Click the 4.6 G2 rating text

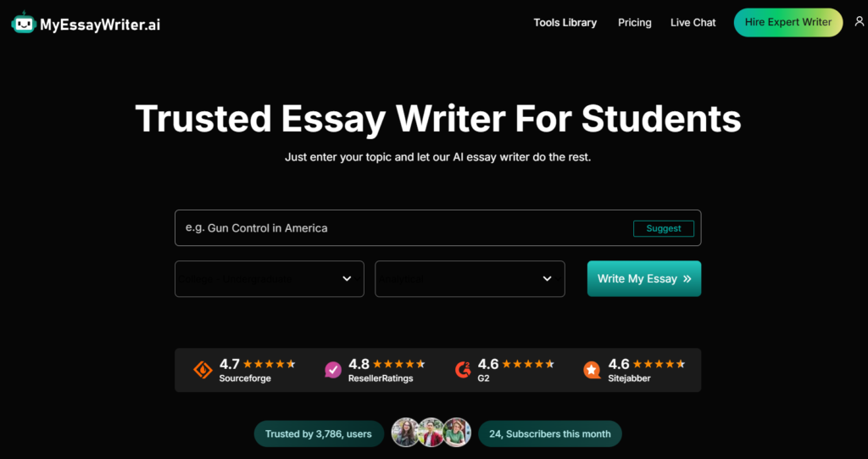pyautogui.click(x=488, y=364)
